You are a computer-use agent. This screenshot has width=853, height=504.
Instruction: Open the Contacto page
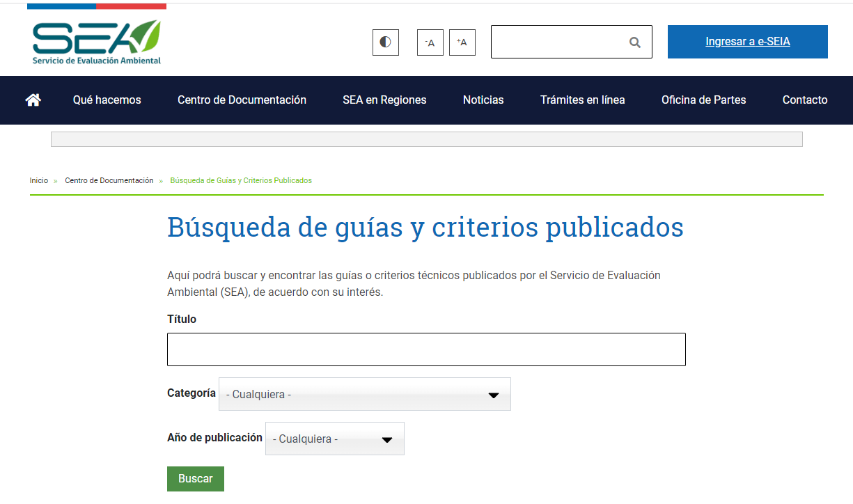[804, 100]
